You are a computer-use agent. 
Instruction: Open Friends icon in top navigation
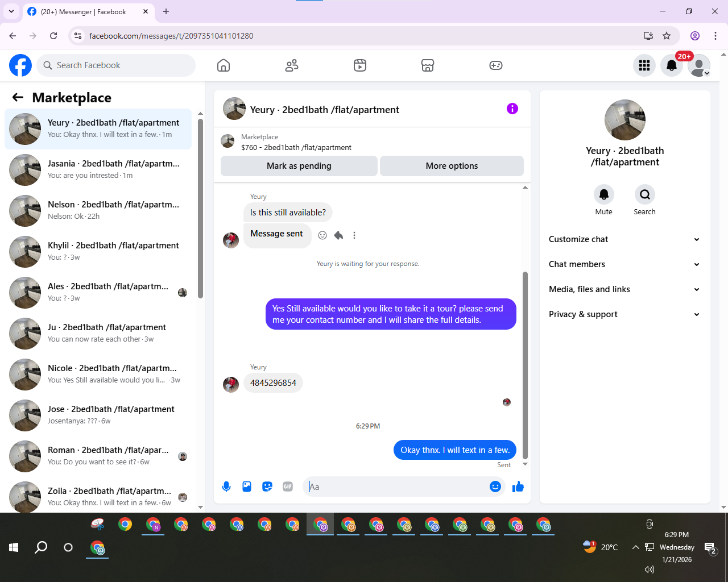[x=292, y=65]
